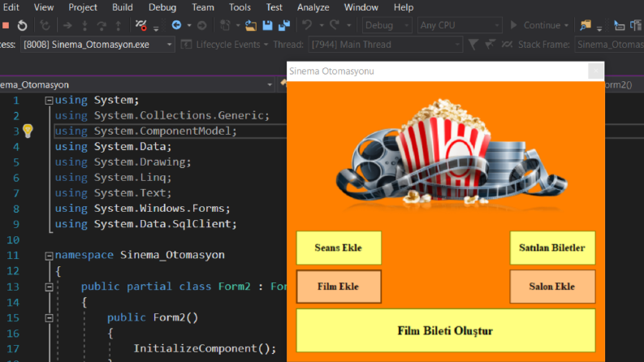Click the thread filter funnel icon
Screen dimensions: 644x362
point(473,45)
